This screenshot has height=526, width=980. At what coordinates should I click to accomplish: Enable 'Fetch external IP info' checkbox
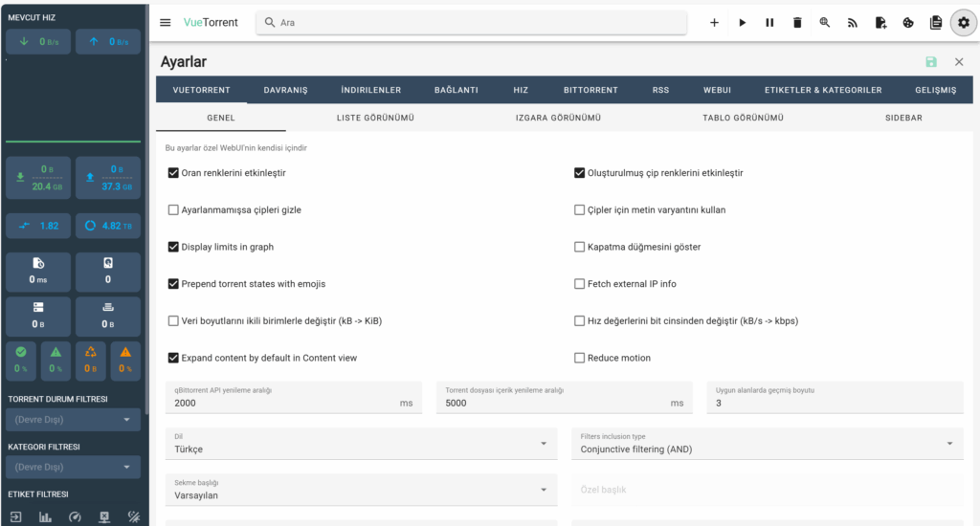(x=579, y=284)
